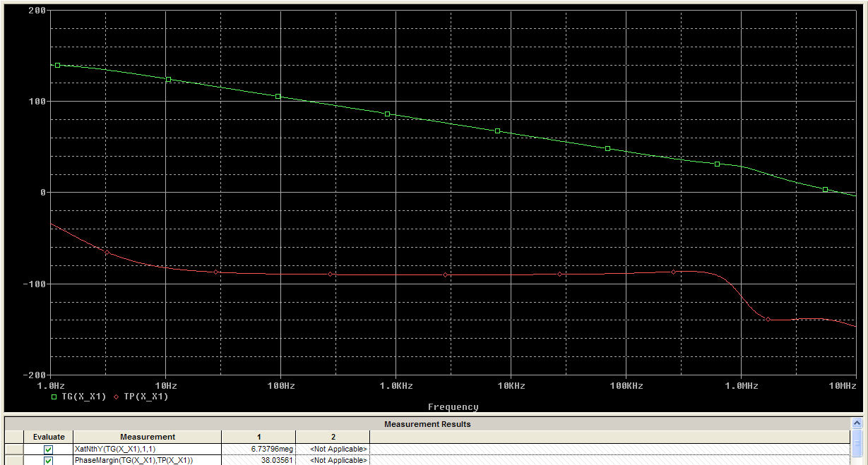Click the Frequency x-axis title

453,407
